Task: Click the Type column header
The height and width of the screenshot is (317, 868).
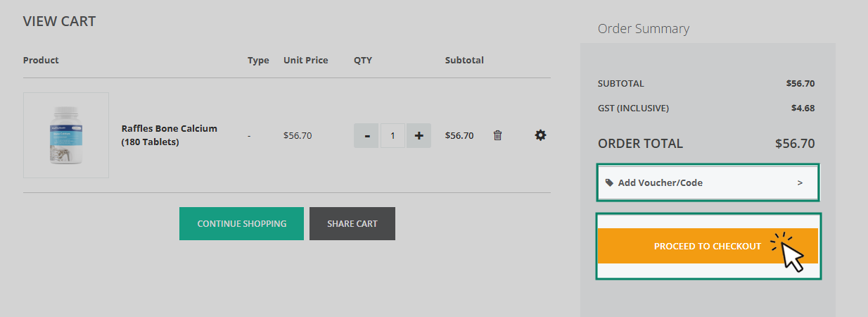Action: pos(258,60)
